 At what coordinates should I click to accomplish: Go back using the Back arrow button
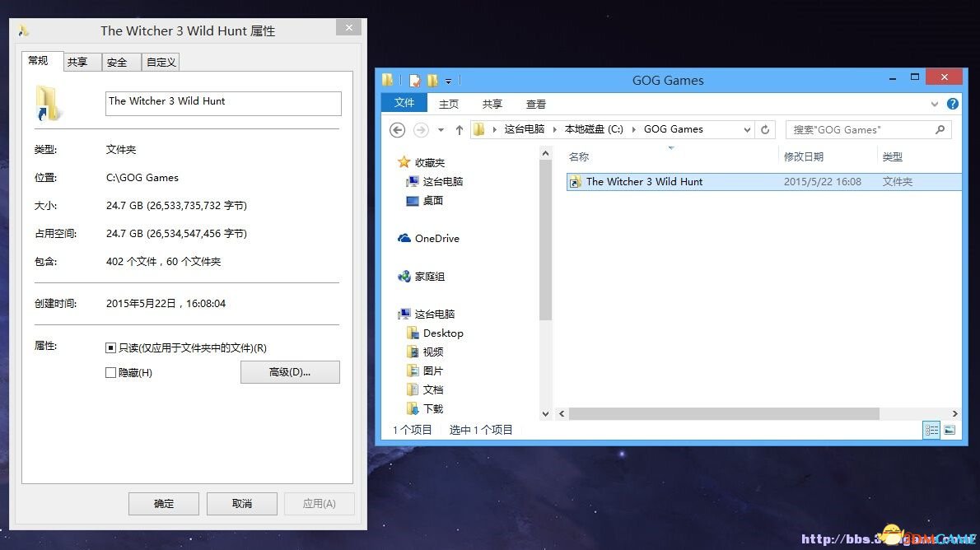tap(398, 129)
